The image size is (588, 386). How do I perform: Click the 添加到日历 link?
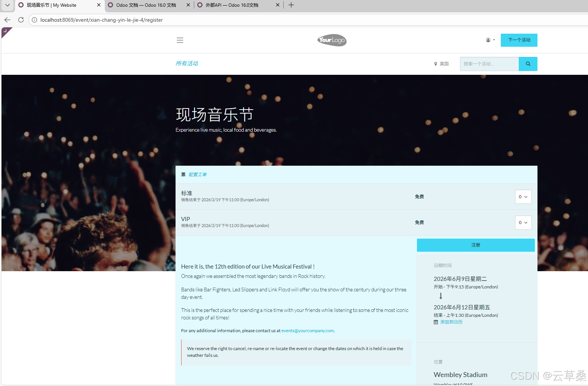pyautogui.click(x=451, y=322)
